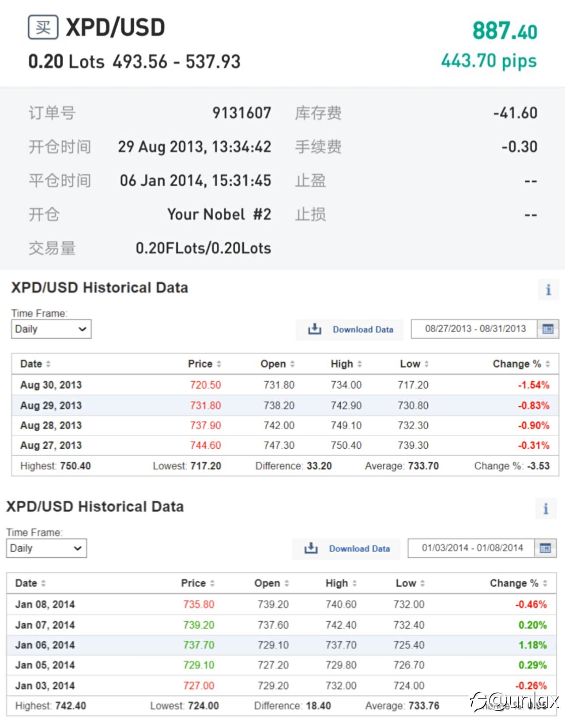Sort second table by High arrows
Viewport: 565px width, 728px height.
pos(354,583)
